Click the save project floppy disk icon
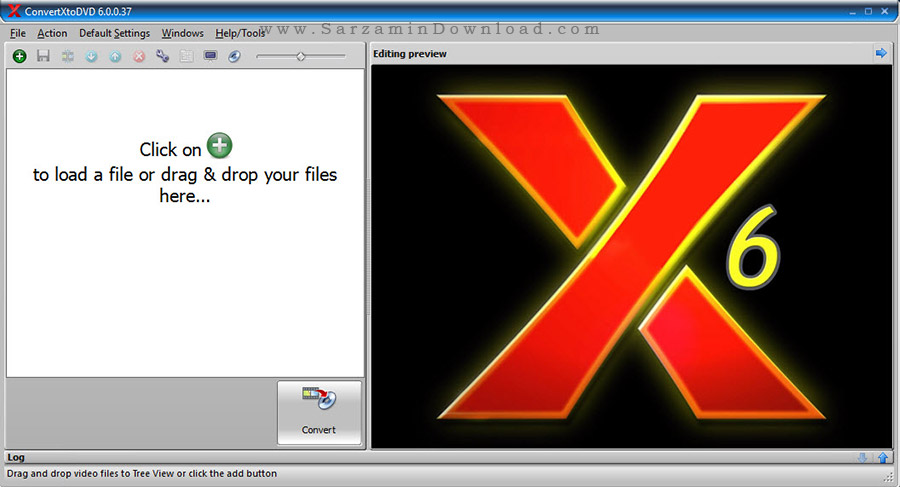Screen dimensions: 900x487 [x=43, y=56]
